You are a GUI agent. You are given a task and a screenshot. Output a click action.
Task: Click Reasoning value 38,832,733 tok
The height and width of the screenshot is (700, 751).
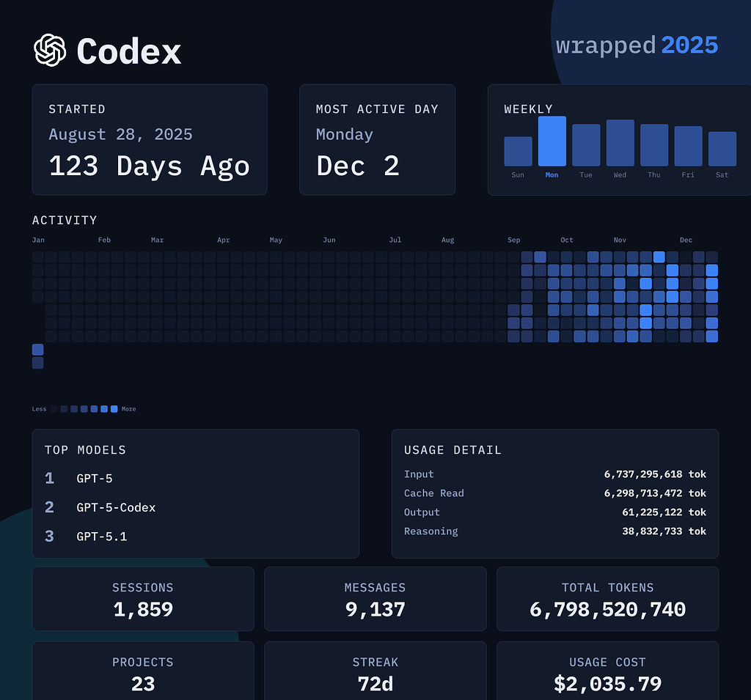(x=664, y=531)
